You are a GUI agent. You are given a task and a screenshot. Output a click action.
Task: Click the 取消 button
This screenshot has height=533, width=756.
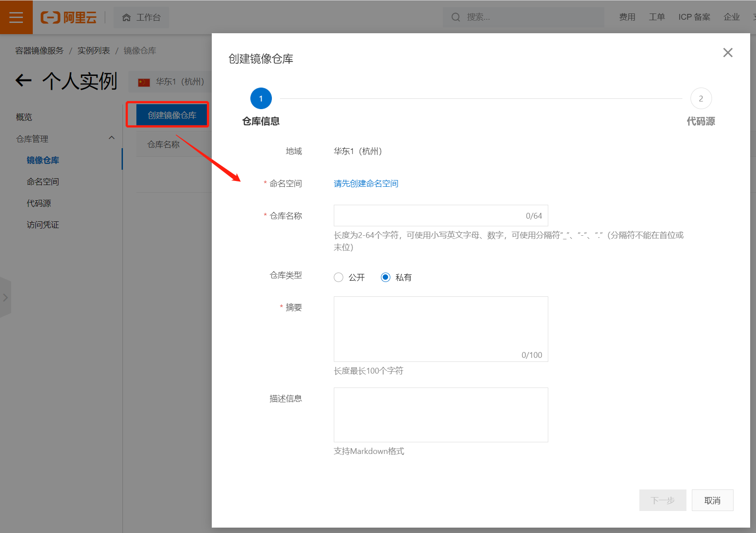click(712, 500)
